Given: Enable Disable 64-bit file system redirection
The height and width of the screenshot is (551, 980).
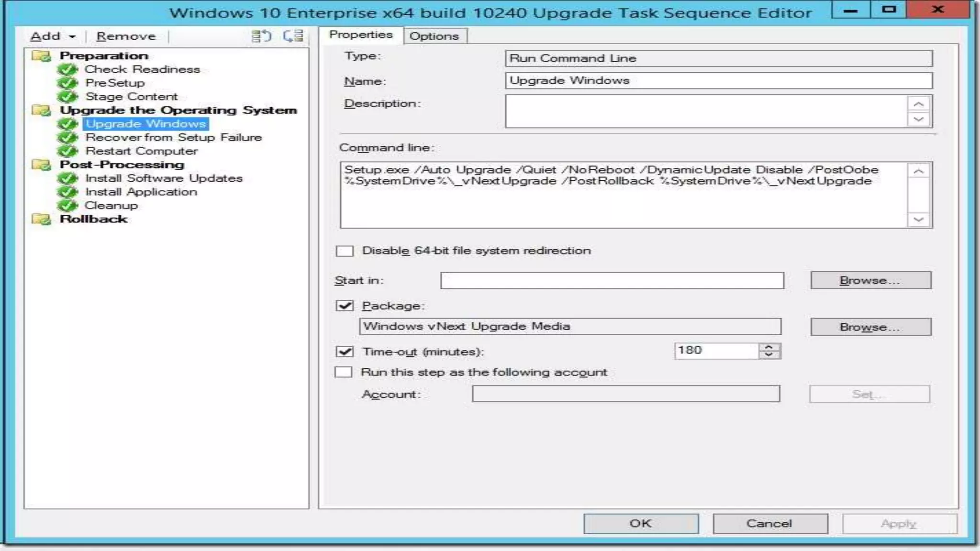Looking at the screenshot, I should [345, 251].
